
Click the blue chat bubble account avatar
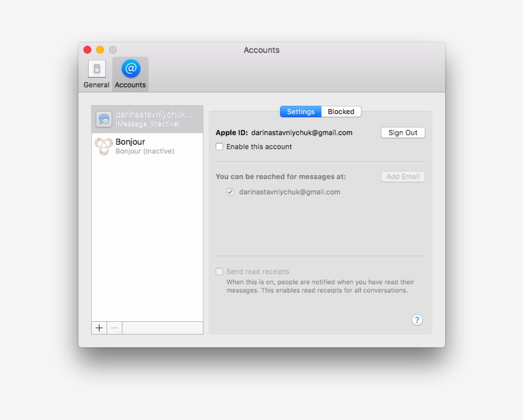[104, 119]
